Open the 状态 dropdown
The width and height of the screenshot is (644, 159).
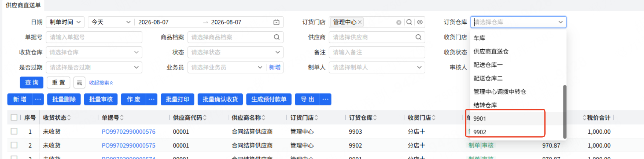235,52
